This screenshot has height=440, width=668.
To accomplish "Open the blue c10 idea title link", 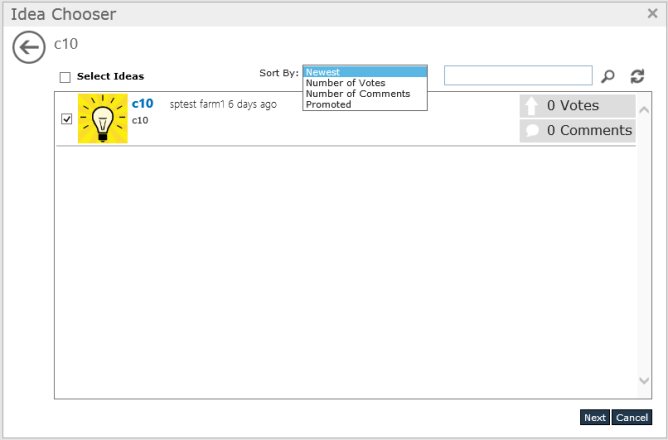I will pos(142,104).
